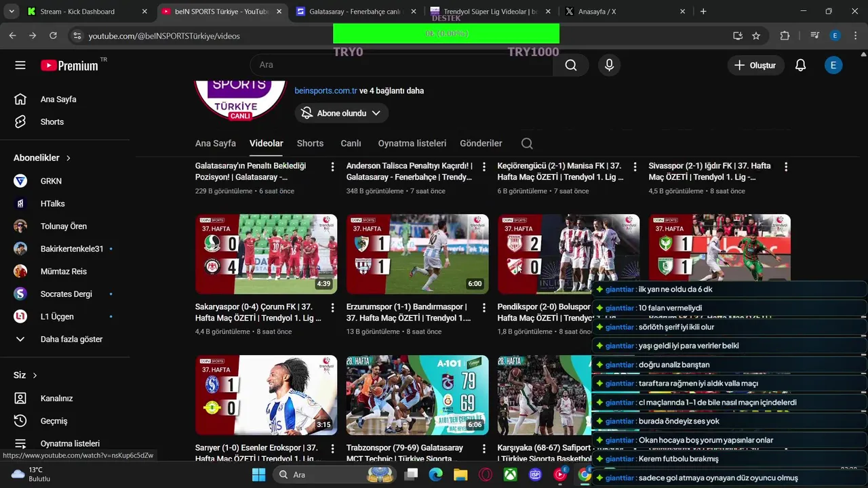The width and height of the screenshot is (868, 488).
Task: Open the beinsports.com.tr link
Action: [x=325, y=91]
